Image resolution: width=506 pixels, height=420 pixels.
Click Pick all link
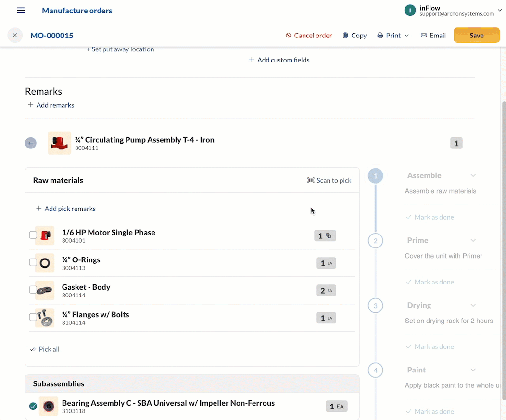click(45, 349)
